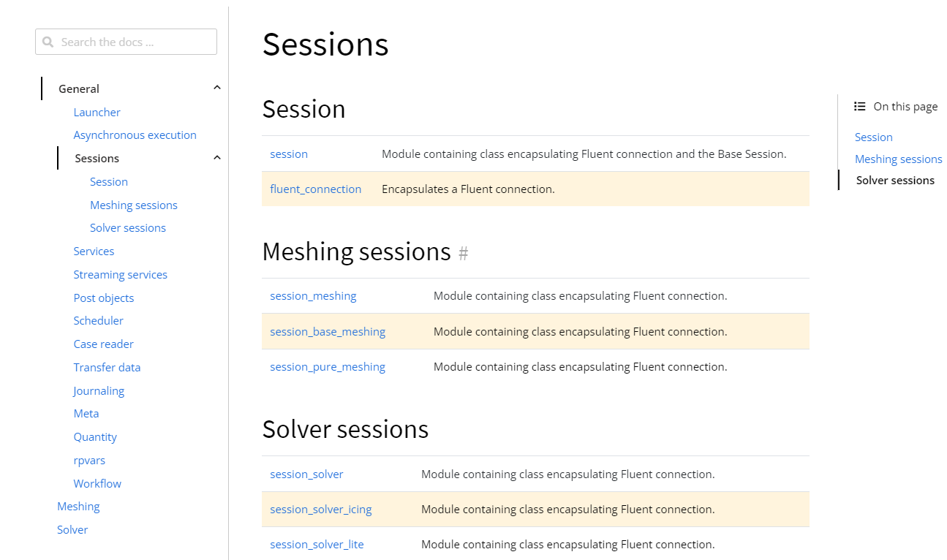Jump to Meshing sessions in page outline

coord(898,159)
